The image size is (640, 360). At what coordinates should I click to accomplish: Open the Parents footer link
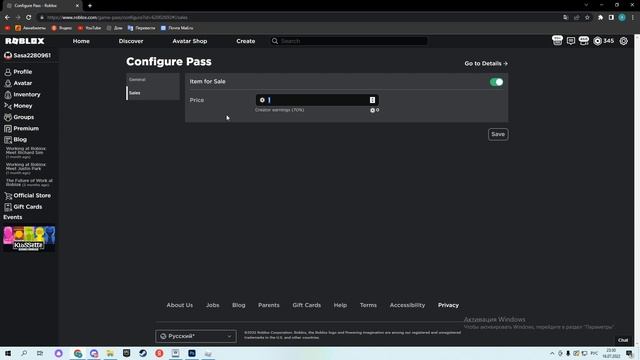click(269, 305)
